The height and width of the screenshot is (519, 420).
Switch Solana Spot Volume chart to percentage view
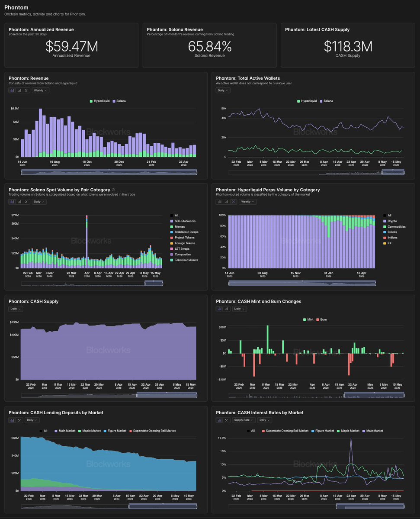(x=26, y=202)
